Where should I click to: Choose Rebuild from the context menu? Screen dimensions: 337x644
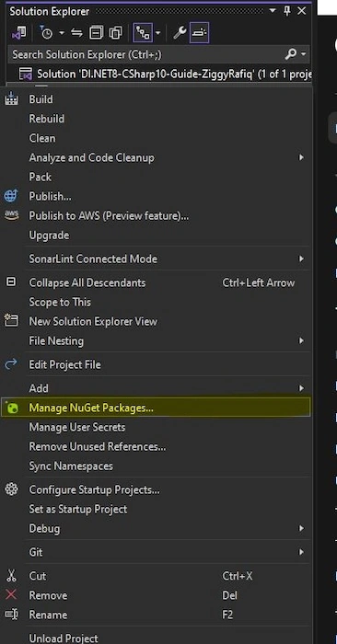[46, 119]
